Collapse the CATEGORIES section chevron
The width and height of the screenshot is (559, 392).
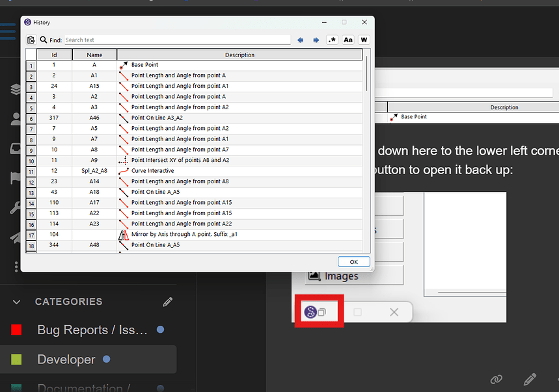[x=17, y=302]
